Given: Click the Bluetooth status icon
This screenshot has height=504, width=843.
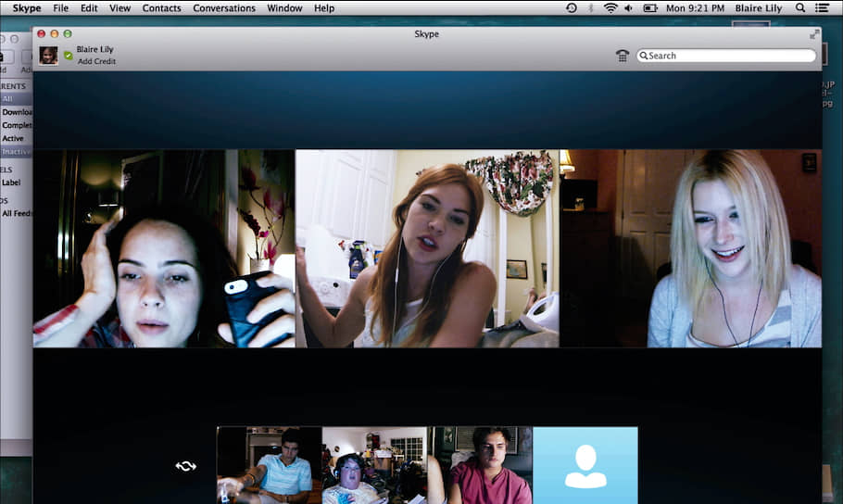Looking at the screenshot, I should [591, 8].
